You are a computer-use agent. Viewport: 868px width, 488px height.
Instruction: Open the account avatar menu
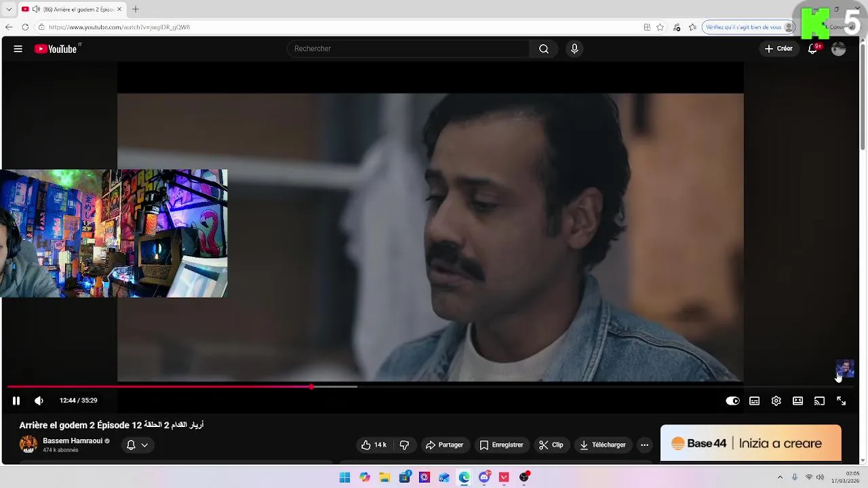pyautogui.click(x=839, y=49)
